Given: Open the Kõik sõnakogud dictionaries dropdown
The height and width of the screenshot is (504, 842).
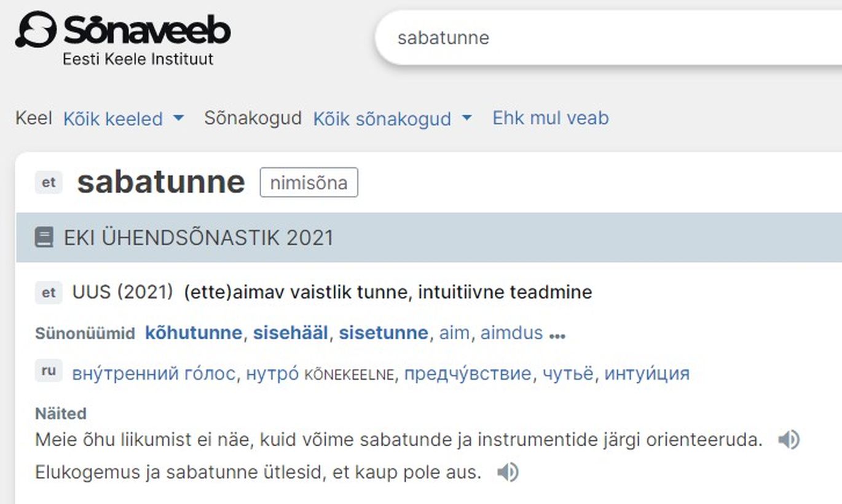Looking at the screenshot, I should click(x=393, y=118).
